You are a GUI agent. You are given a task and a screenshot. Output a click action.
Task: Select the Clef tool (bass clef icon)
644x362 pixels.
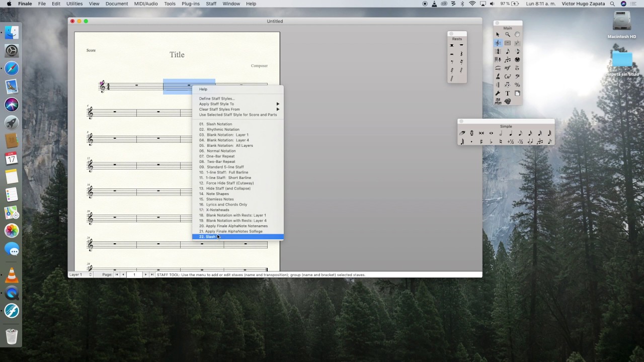point(517,76)
